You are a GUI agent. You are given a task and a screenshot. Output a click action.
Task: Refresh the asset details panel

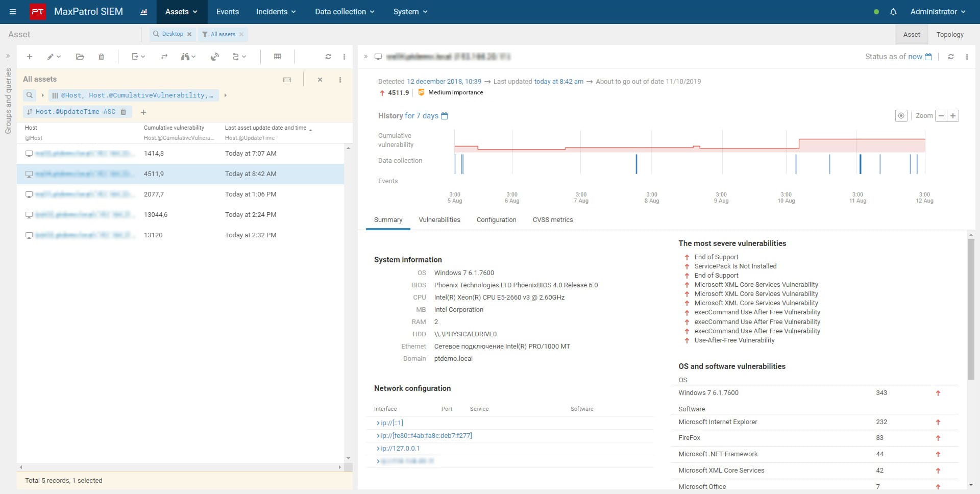click(950, 57)
